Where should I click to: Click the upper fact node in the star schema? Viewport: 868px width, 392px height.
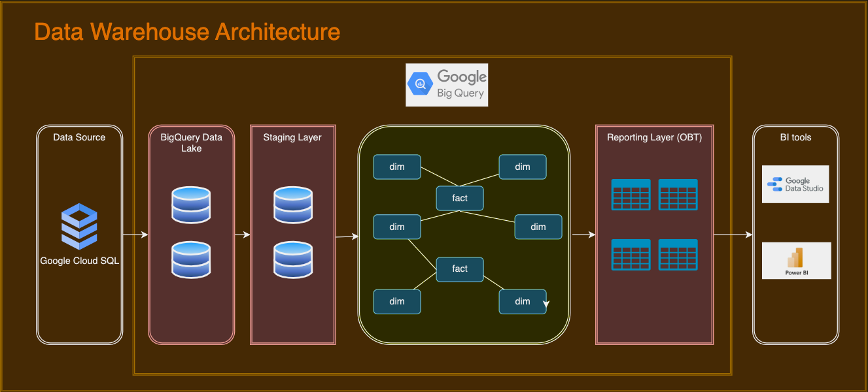click(460, 198)
